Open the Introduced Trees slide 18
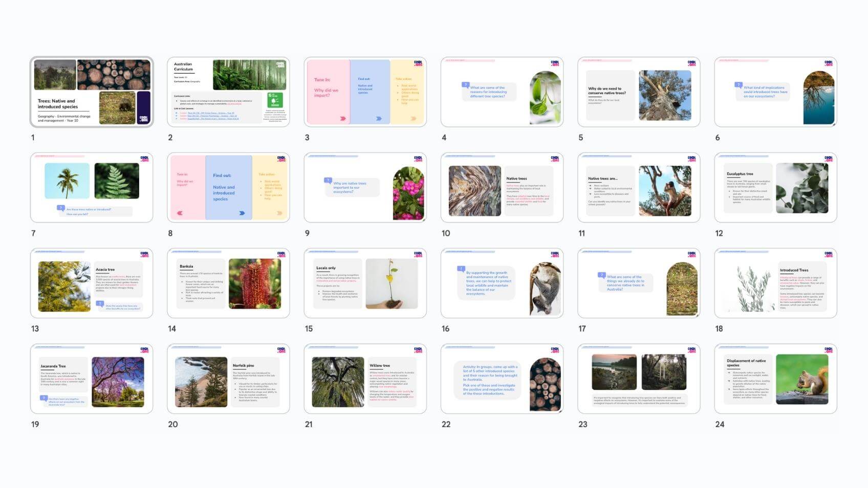Image resolution: width=868 pixels, height=488 pixels. 775,283
